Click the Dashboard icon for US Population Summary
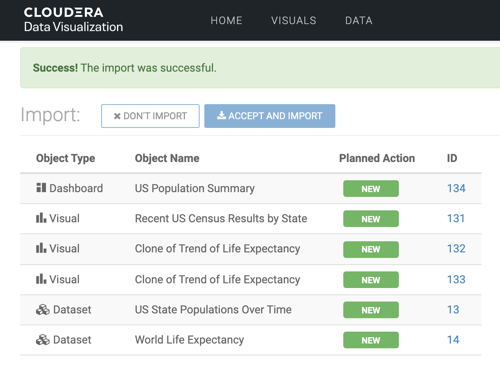This screenshot has height=370, width=500. pos(41,188)
